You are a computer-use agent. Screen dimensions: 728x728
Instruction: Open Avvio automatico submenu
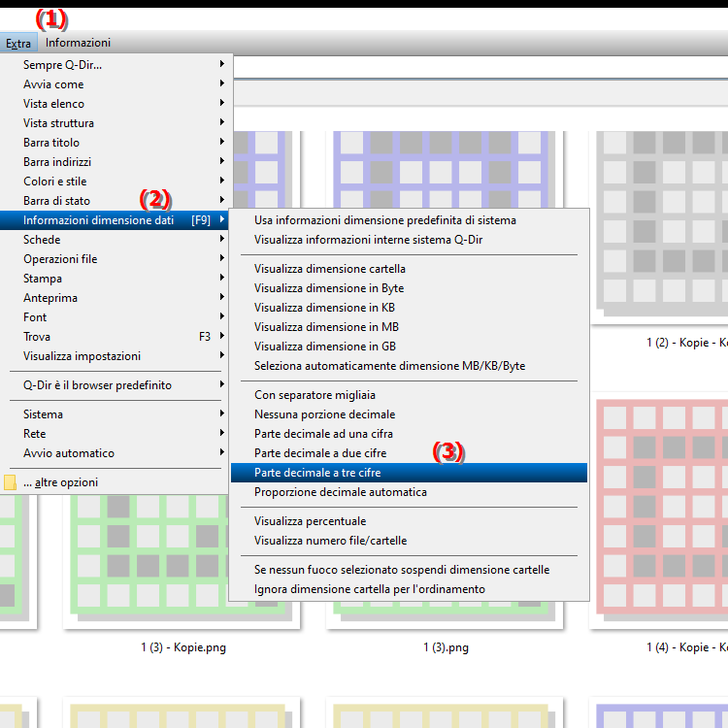[x=115, y=453]
